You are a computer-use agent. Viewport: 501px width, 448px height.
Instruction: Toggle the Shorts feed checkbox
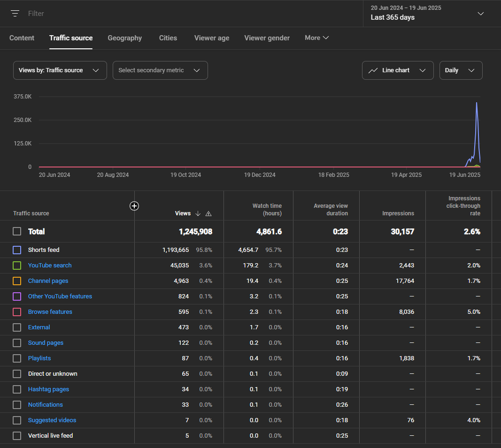(17, 250)
